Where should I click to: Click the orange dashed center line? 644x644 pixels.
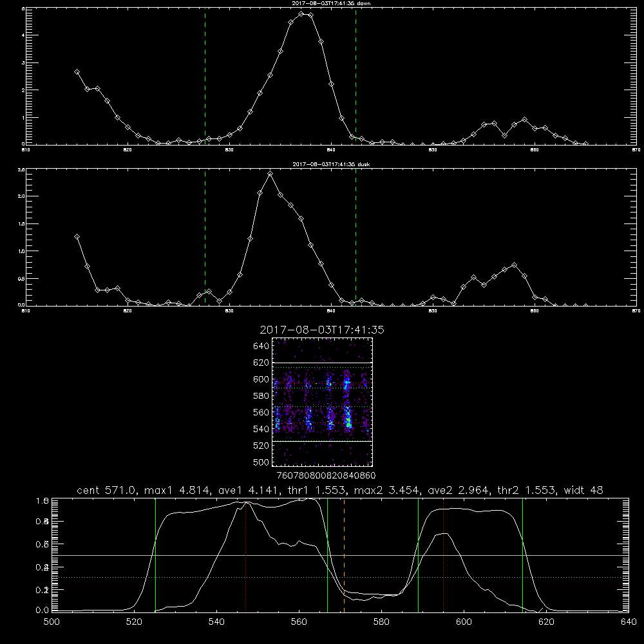344,555
